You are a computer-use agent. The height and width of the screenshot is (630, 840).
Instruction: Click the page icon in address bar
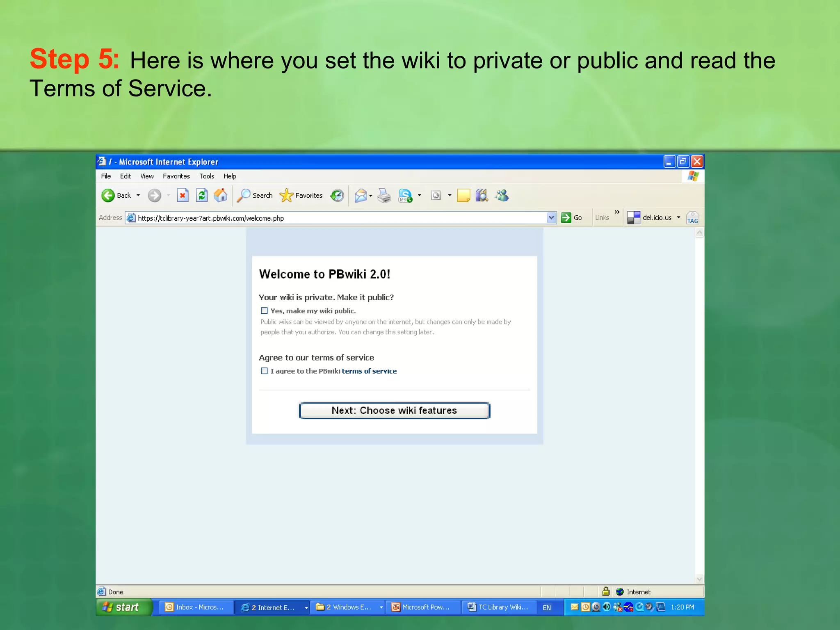coord(131,218)
